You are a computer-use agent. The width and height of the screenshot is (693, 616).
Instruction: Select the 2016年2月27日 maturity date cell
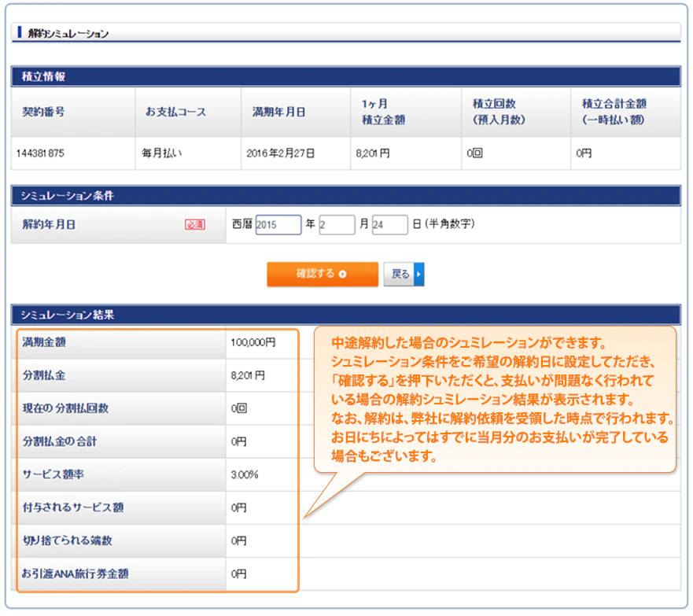(280, 153)
